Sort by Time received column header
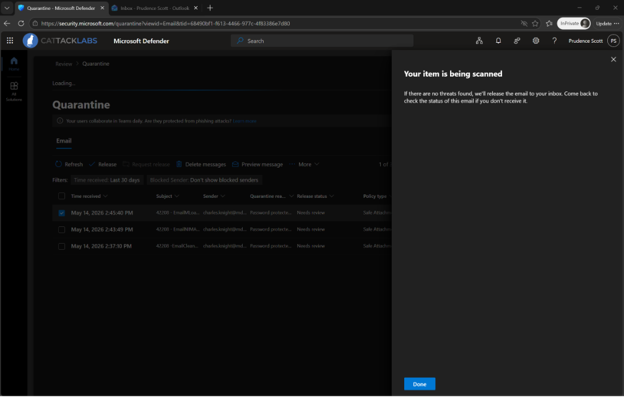 pyautogui.click(x=89, y=196)
